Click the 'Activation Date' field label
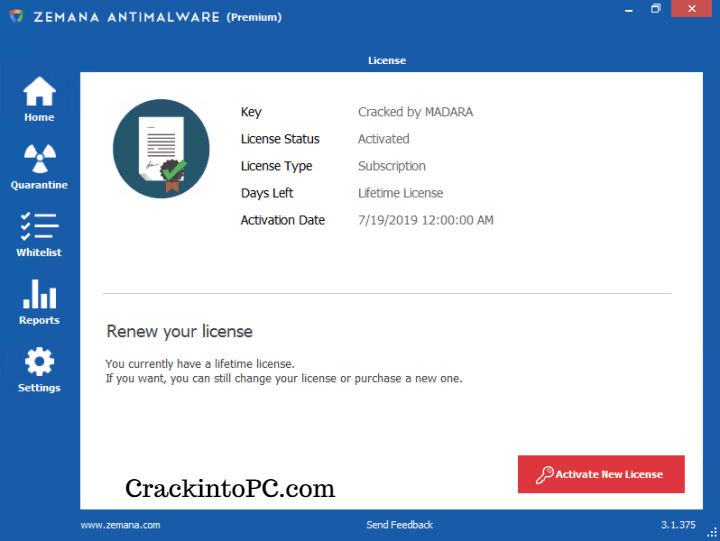Screen dimensions: 720x541 tap(283, 220)
